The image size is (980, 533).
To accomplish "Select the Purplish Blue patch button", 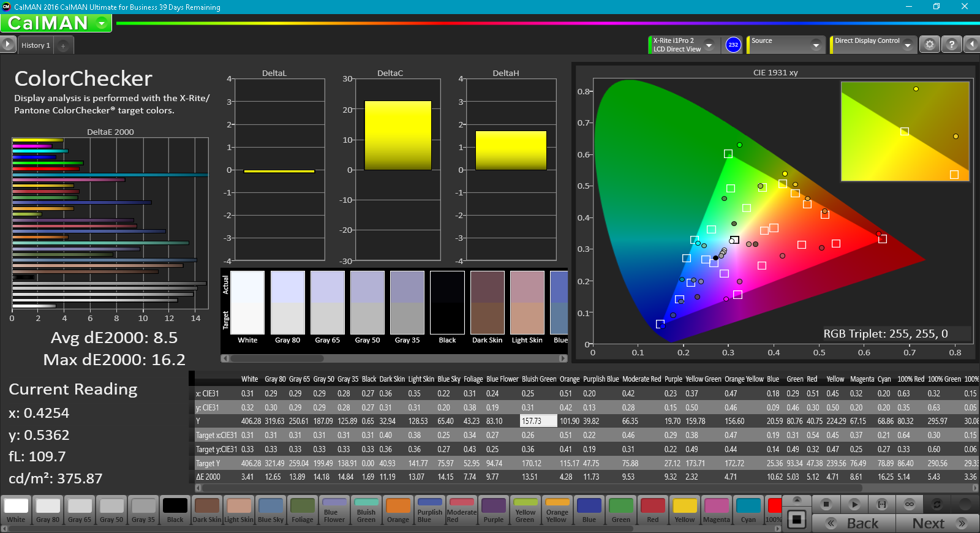I will point(430,510).
